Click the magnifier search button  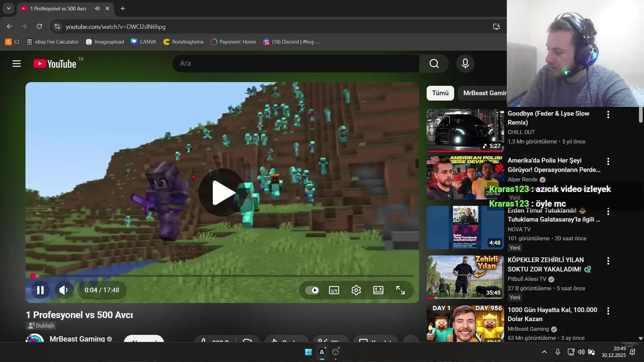[x=434, y=63]
